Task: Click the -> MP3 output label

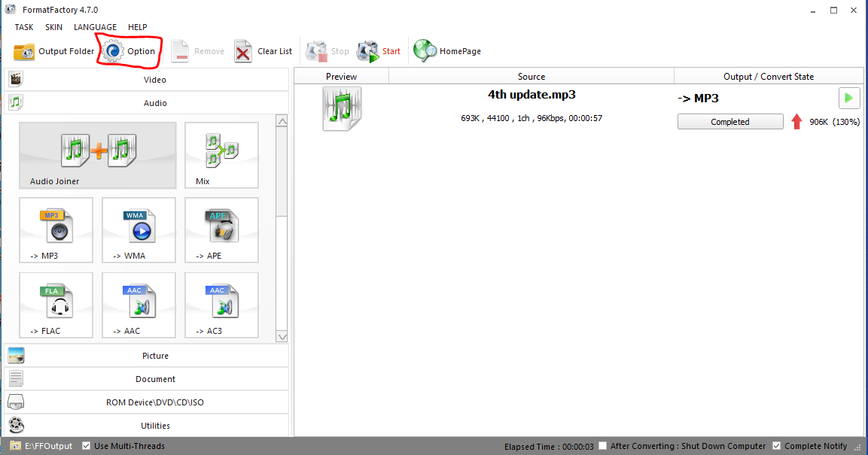Action: point(698,99)
